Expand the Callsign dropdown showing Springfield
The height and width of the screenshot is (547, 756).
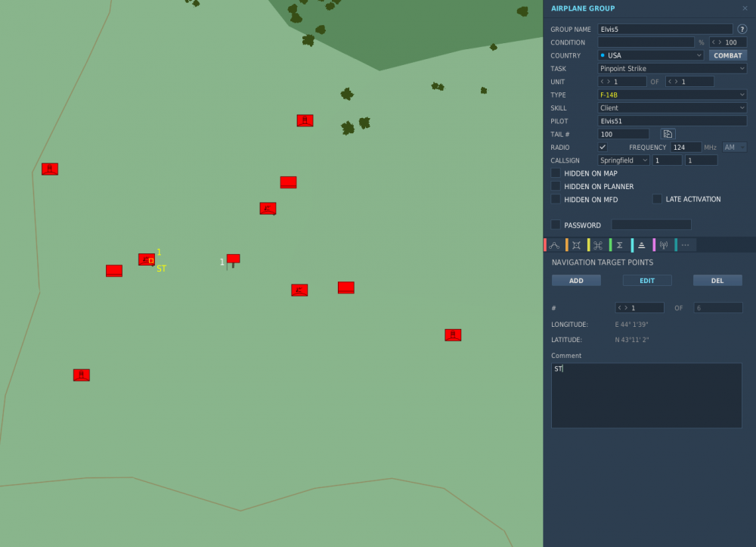point(623,160)
